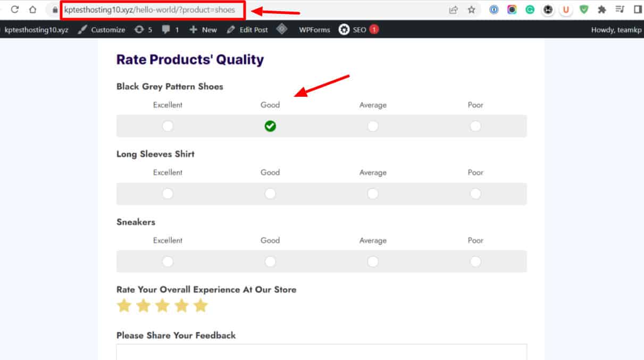Open the Grammarly extension icon
The height and width of the screenshot is (360, 644).
(x=530, y=10)
